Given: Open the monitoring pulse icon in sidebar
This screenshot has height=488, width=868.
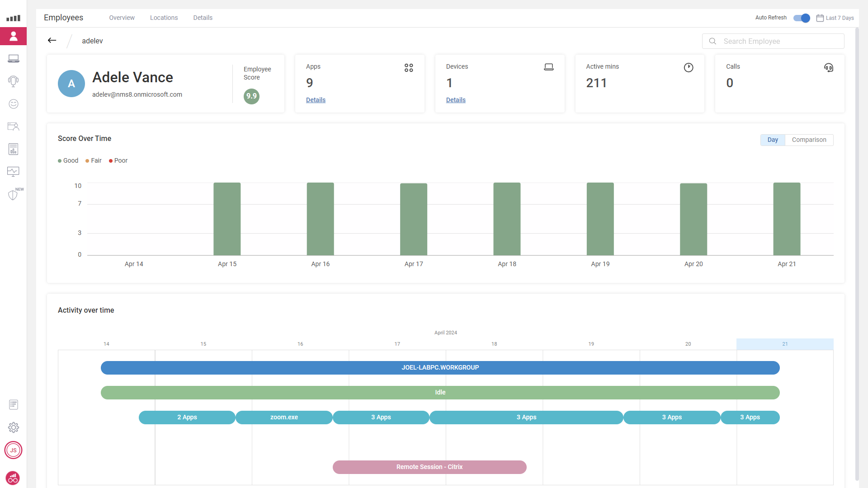Looking at the screenshot, I should pyautogui.click(x=14, y=171).
